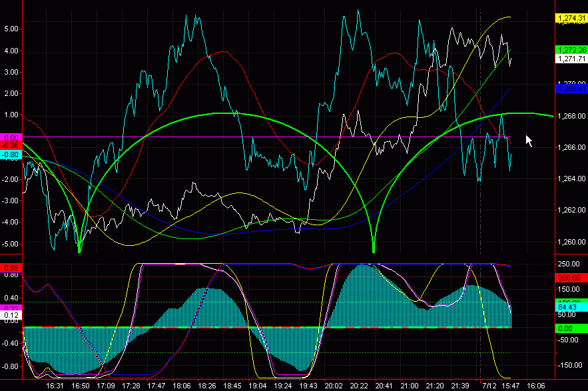Click the -150.00 histogram scale label
Viewport: 588px width, 391px height.
coord(569,365)
